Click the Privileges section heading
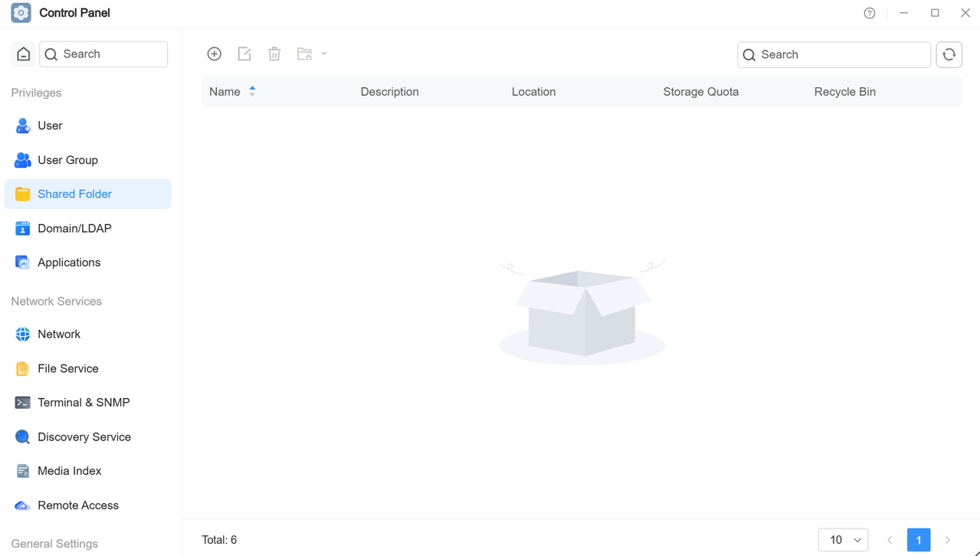The height and width of the screenshot is (556, 980). click(x=36, y=93)
